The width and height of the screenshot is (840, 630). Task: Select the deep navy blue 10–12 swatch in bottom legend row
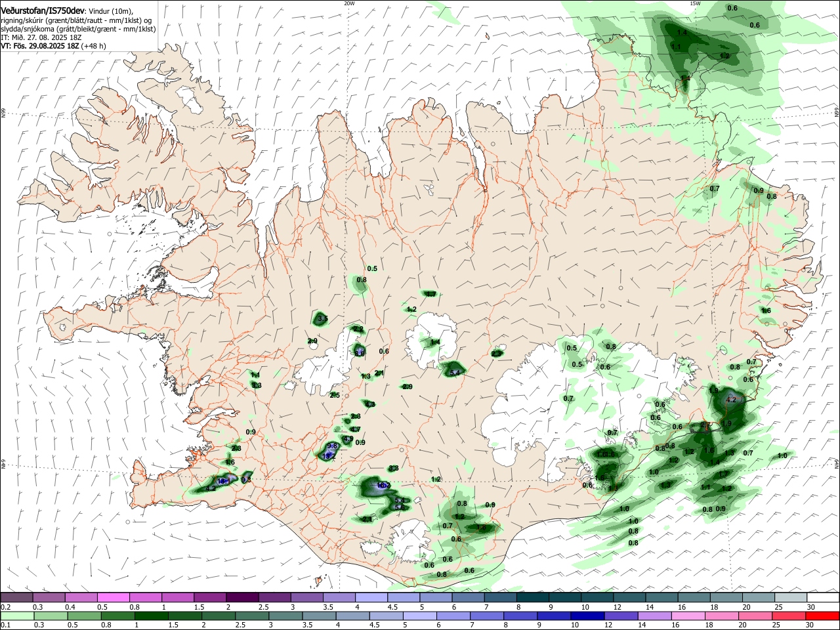point(586,616)
